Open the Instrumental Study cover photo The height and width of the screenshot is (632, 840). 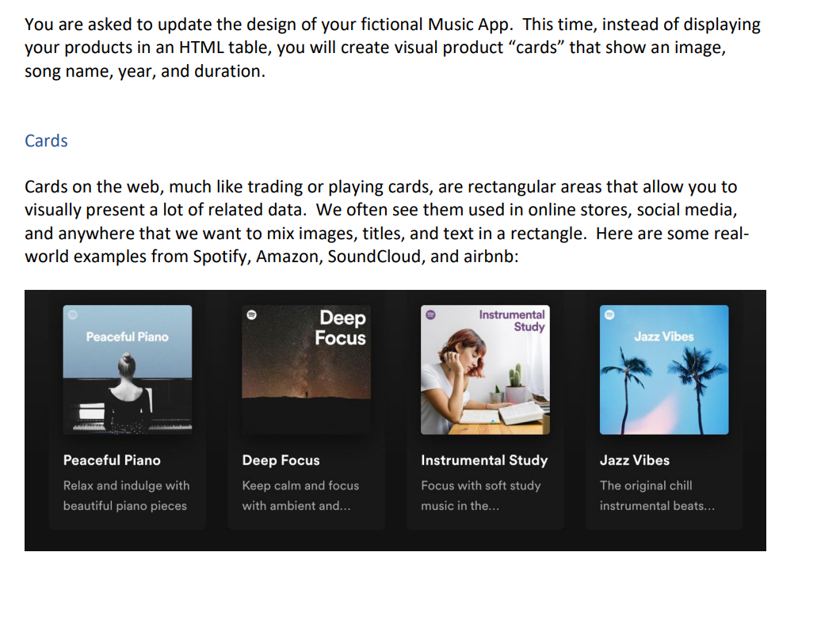[x=485, y=369]
